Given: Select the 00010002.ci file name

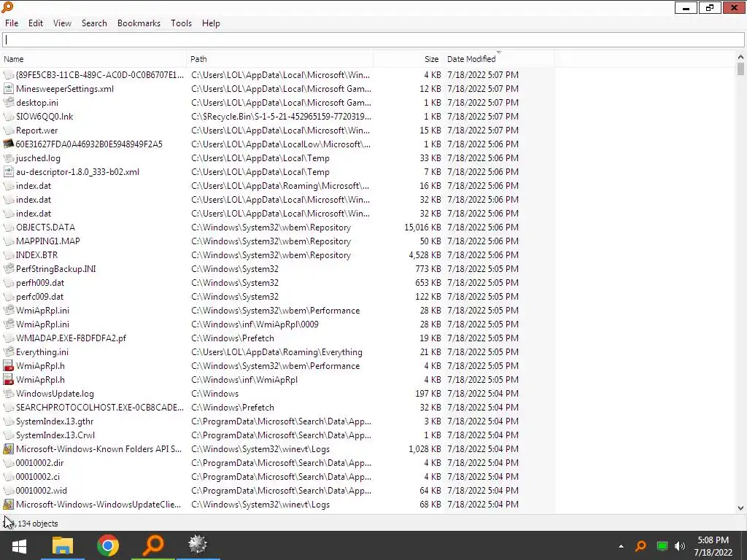Looking at the screenshot, I should click(38, 477).
